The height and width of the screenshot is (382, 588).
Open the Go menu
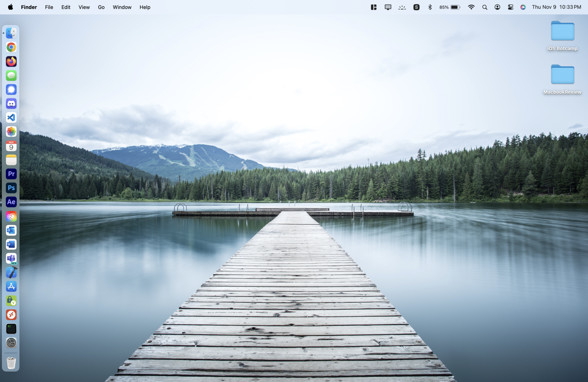click(x=101, y=7)
